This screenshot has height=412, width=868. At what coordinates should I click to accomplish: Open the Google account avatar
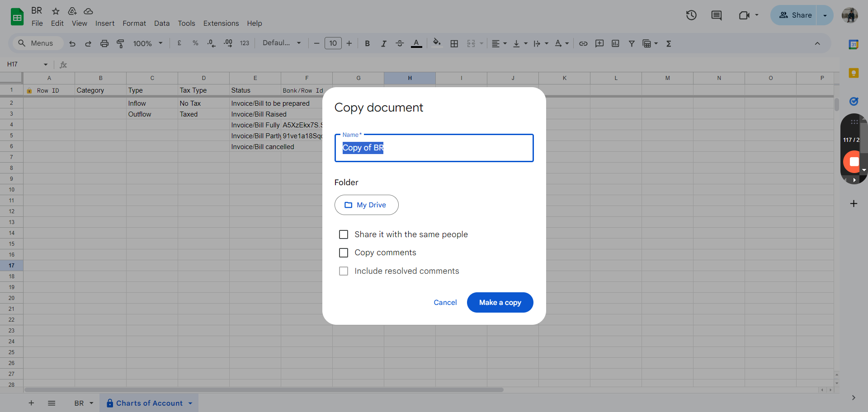click(850, 15)
